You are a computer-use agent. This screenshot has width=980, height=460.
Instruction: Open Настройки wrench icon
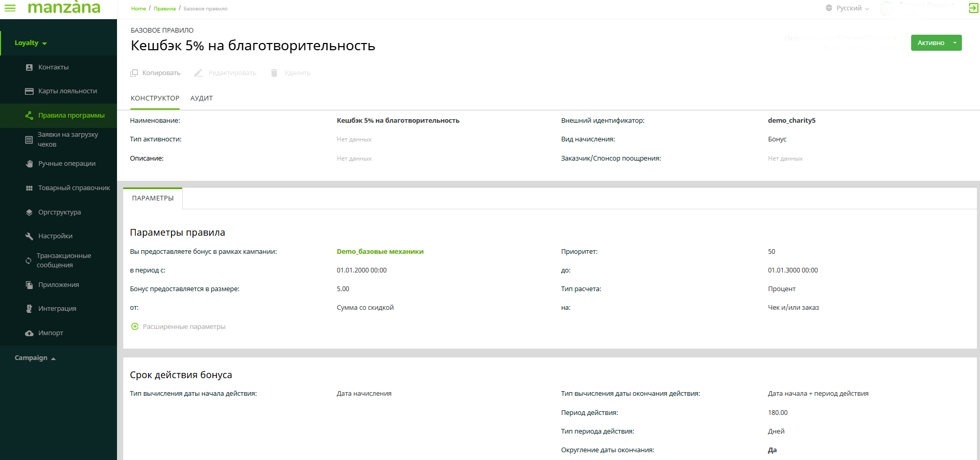tap(30, 236)
